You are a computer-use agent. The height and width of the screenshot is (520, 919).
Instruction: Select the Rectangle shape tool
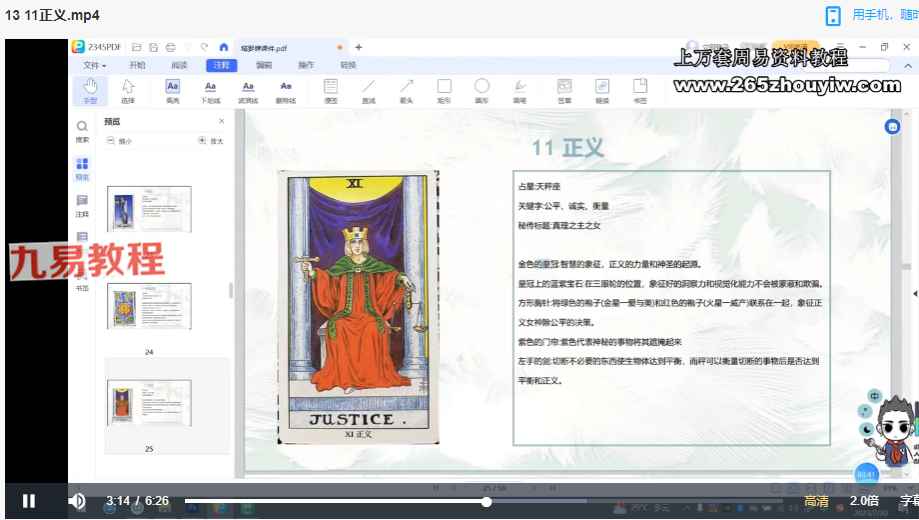click(x=444, y=91)
